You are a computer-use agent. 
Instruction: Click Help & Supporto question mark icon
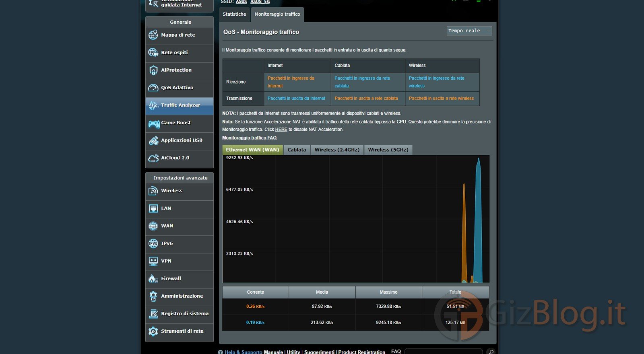pos(220,352)
